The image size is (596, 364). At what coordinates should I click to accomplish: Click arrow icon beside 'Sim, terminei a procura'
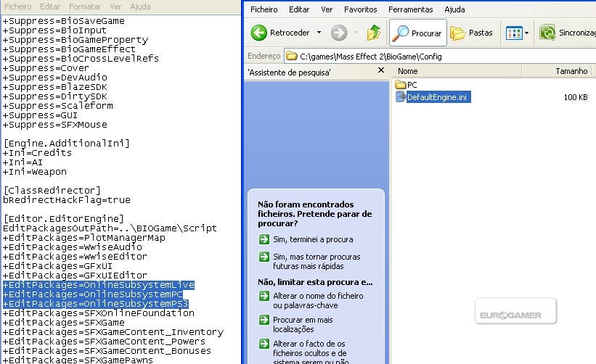(264, 239)
